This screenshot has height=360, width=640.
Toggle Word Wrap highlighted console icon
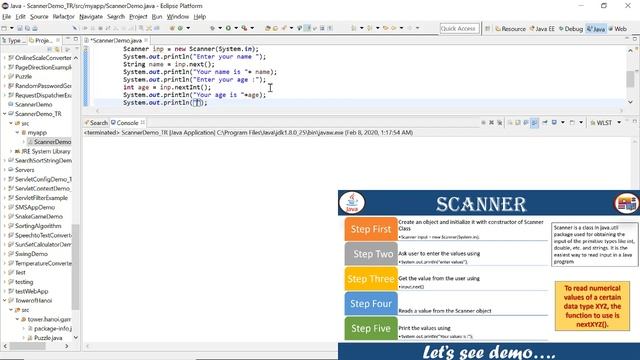tap(534, 122)
